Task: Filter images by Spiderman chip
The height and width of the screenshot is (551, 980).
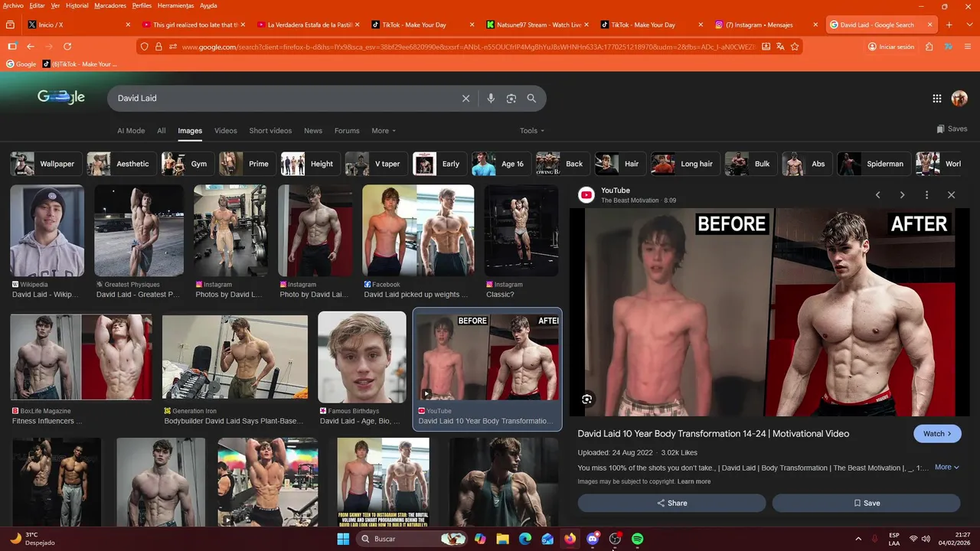Action: 874,164
